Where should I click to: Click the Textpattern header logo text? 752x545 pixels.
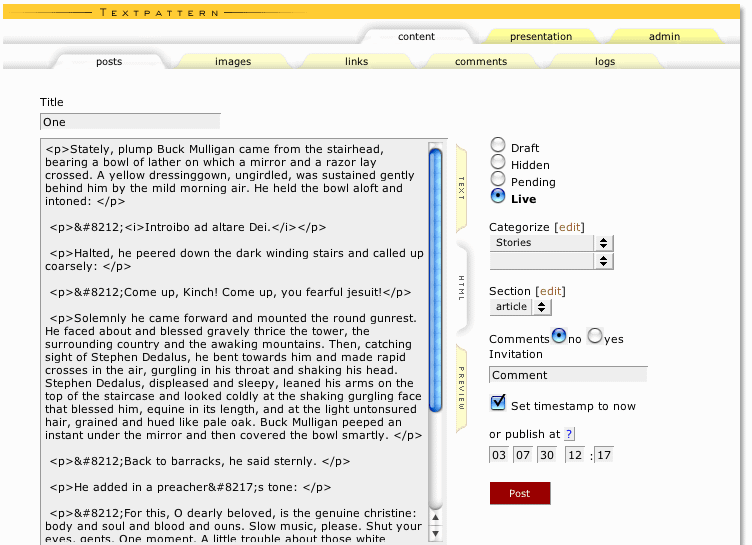tap(159, 12)
